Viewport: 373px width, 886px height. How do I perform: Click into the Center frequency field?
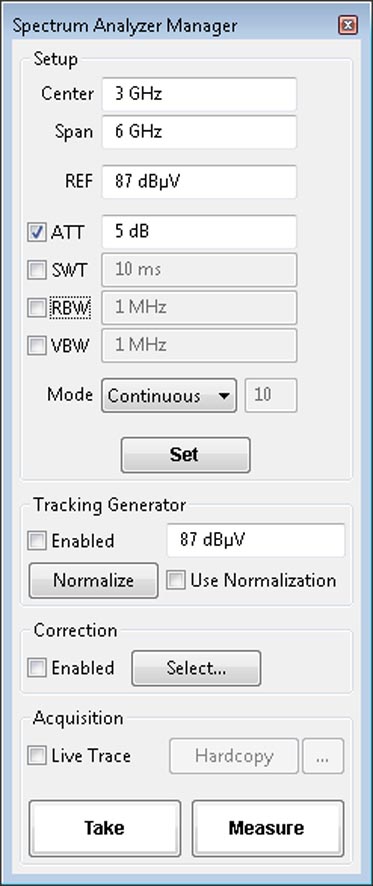(199, 94)
